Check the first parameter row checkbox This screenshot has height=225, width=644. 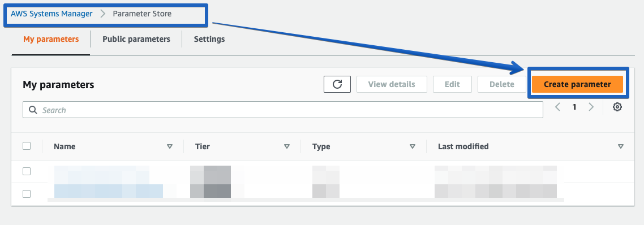(x=27, y=171)
